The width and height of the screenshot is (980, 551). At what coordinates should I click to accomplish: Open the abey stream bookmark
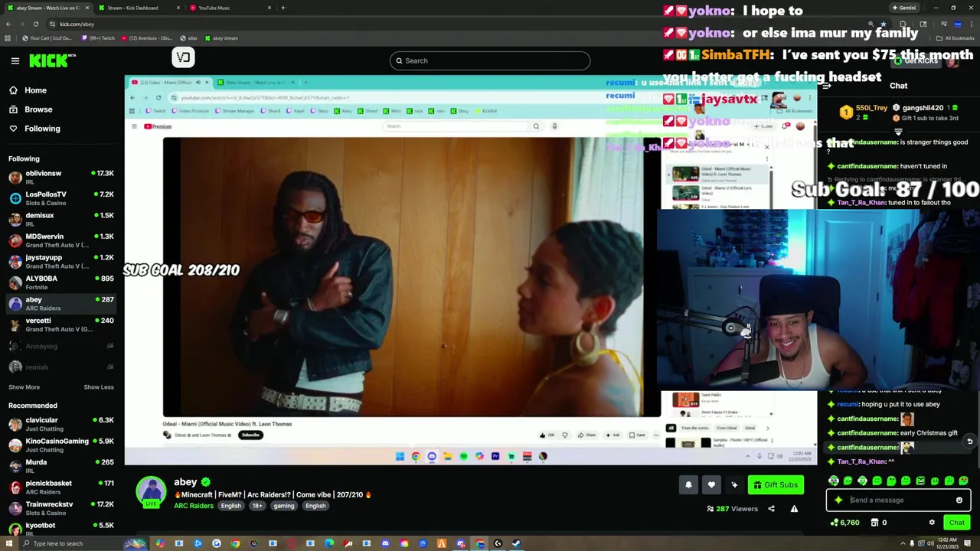[x=221, y=38]
